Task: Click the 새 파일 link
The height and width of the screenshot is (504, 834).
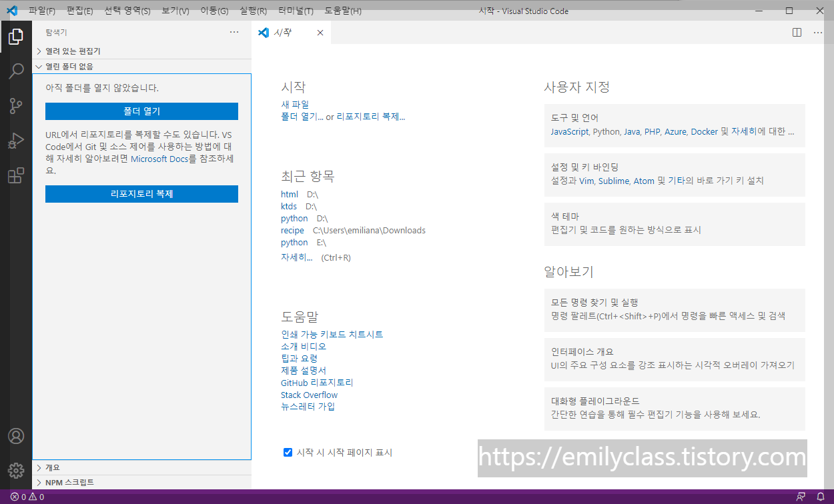Action: tap(295, 105)
